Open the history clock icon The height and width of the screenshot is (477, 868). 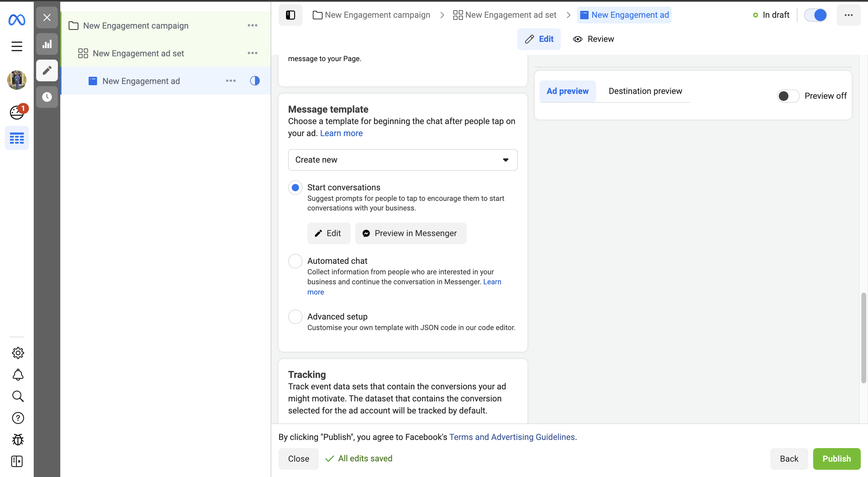point(47,97)
